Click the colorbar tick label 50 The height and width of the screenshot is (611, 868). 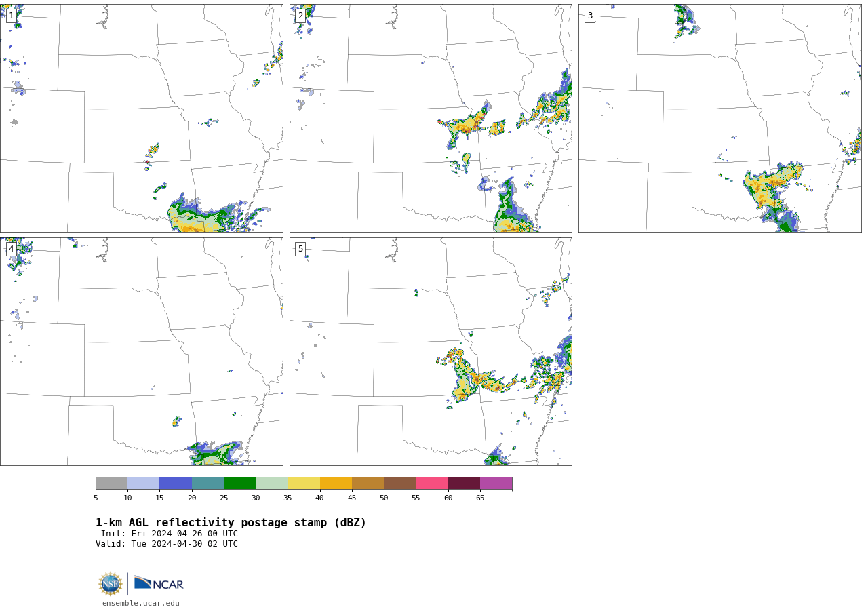pyautogui.click(x=384, y=498)
